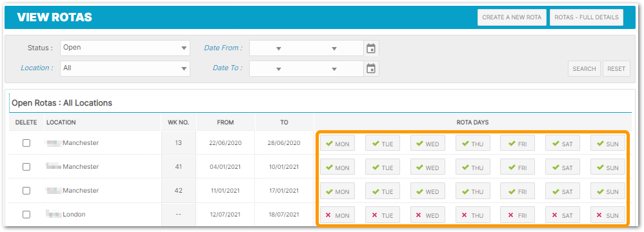Open SUN for the London rota

[608, 215]
